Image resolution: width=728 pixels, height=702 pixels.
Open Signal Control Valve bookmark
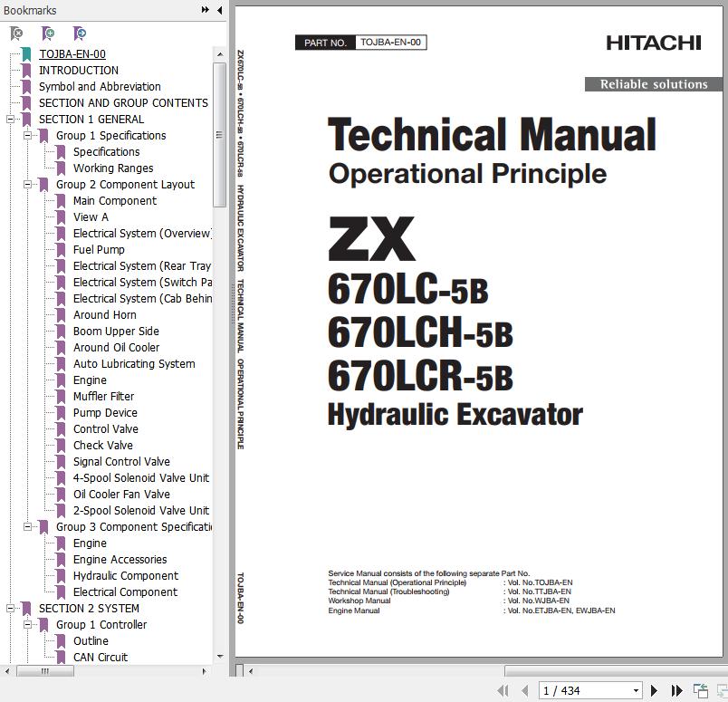coord(121,461)
